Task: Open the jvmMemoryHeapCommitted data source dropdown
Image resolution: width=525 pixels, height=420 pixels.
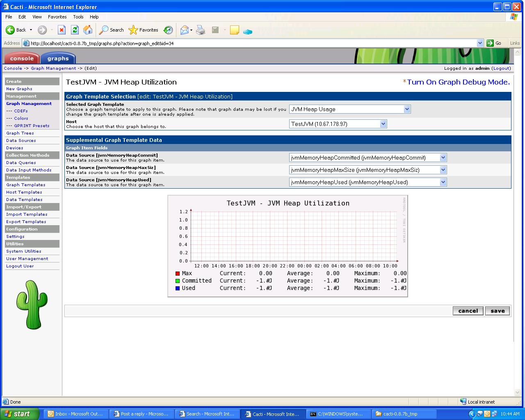Action: click(368, 157)
